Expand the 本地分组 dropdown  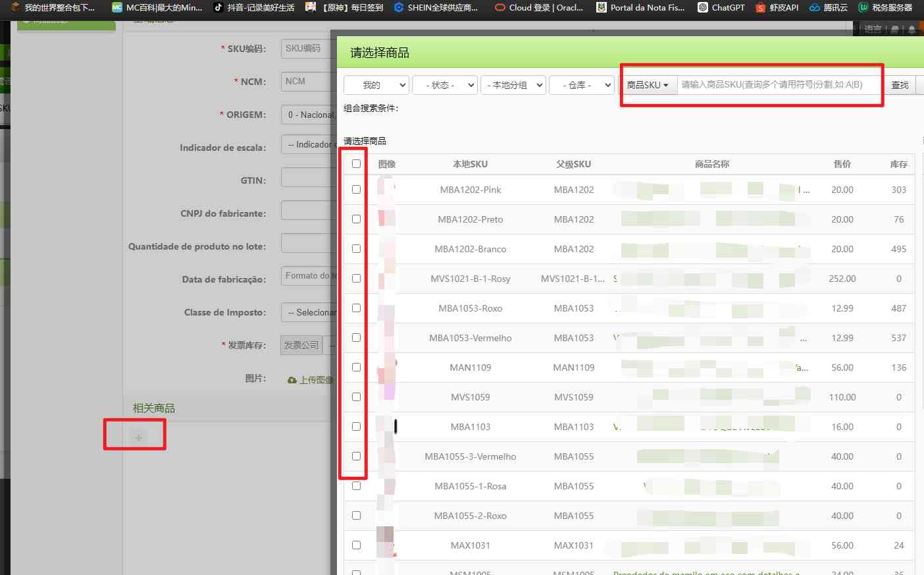pyautogui.click(x=513, y=85)
